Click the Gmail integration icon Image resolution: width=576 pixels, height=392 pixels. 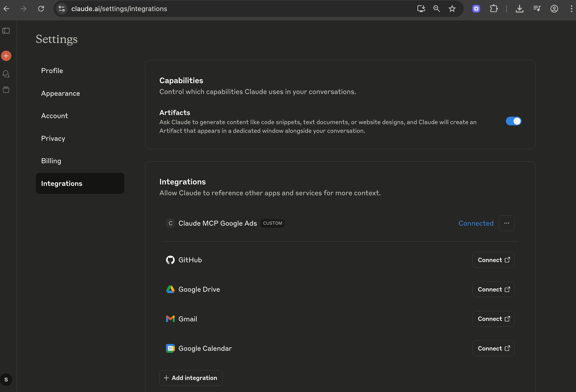pos(171,319)
